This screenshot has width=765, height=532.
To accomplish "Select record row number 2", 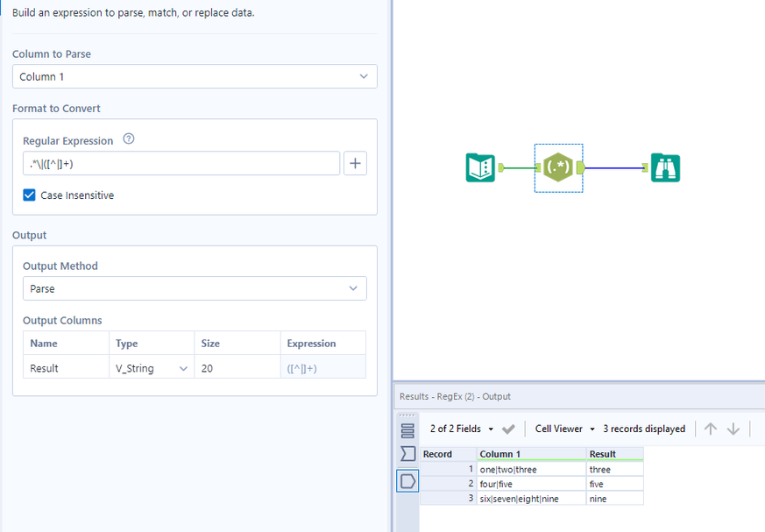I will pyautogui.click(x=448, y=484).
